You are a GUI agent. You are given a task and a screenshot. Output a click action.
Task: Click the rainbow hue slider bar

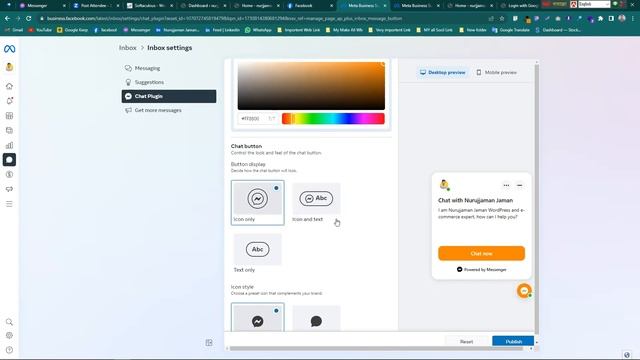[x=333, y=119]
